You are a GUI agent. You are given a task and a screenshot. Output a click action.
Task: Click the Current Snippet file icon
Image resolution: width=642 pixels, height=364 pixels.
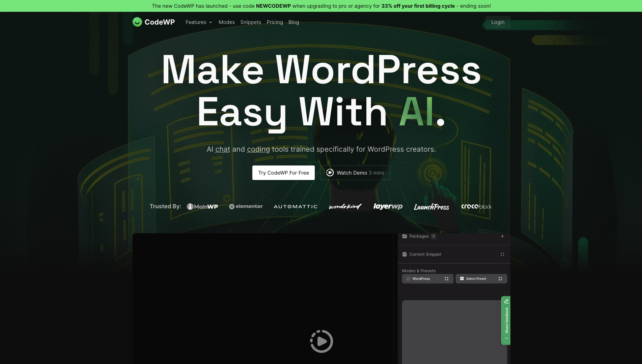[404, 254]
